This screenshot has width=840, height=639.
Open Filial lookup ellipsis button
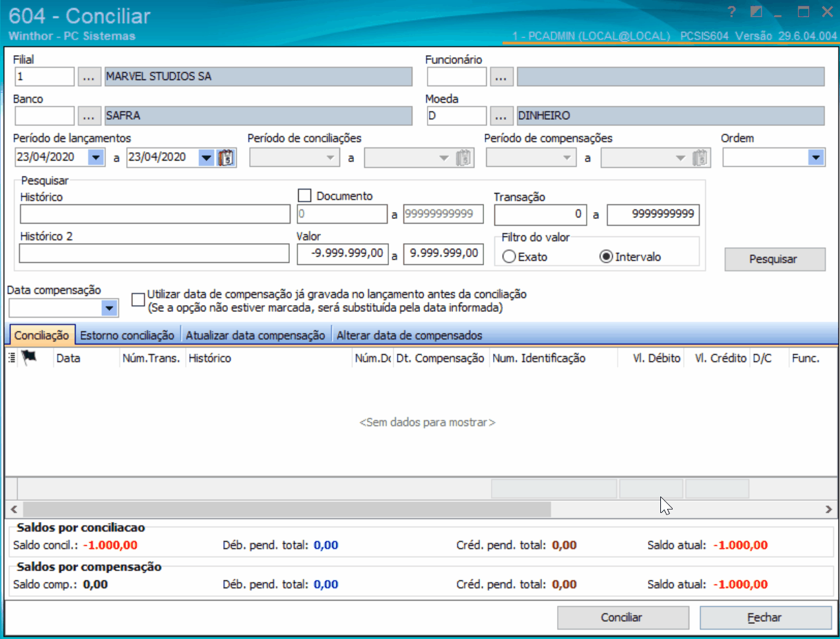point(89,76)
